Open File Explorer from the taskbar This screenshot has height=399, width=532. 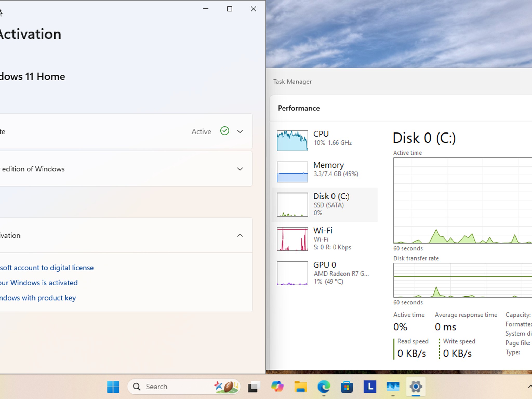point(301,387)
